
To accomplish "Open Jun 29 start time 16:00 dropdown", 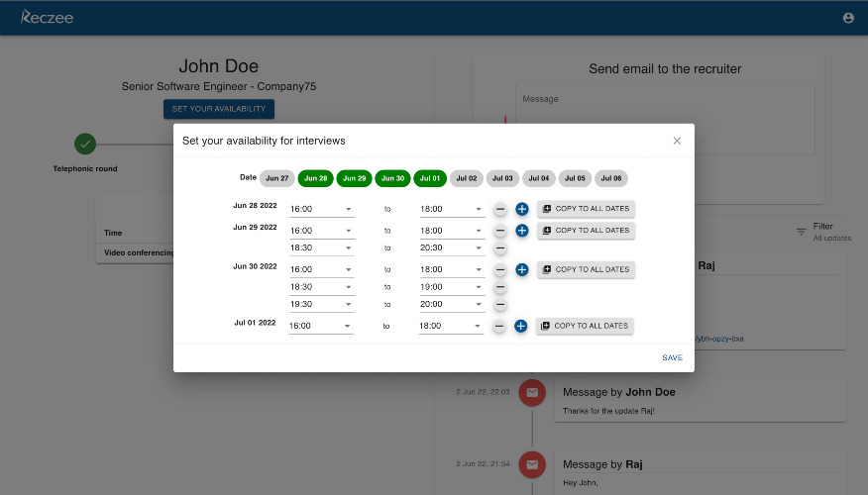I will tap(322, 231).
